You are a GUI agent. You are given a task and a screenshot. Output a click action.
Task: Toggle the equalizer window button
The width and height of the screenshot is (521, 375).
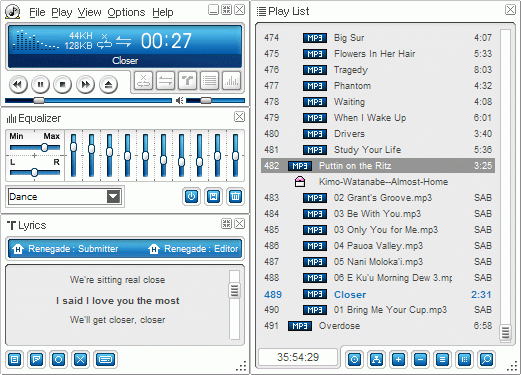[x=231, y=81]
